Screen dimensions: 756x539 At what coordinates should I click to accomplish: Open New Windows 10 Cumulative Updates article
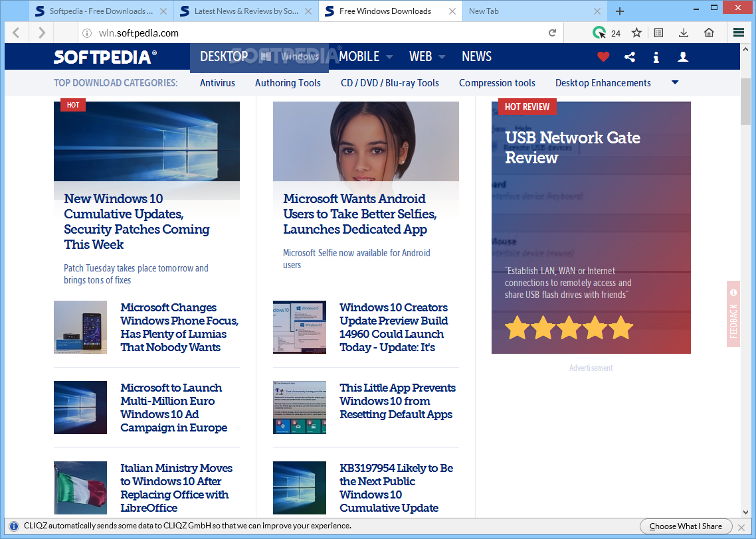coord(136,222)
